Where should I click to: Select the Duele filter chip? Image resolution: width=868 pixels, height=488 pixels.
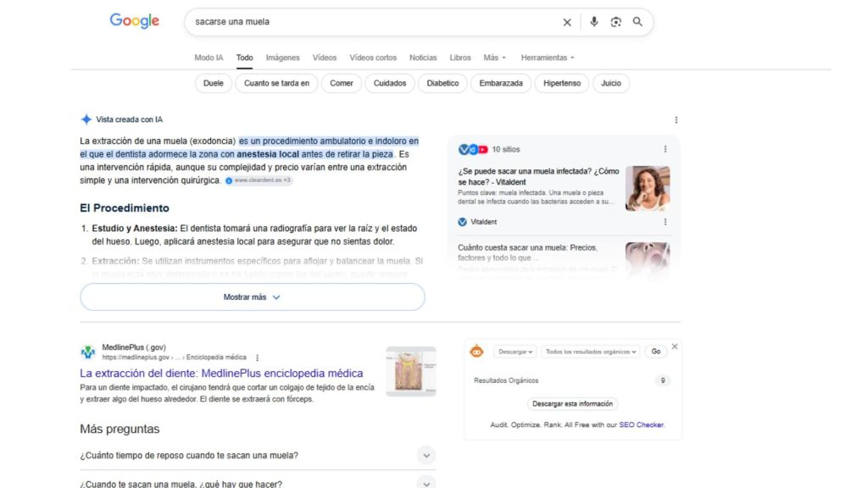coord(213,84)
